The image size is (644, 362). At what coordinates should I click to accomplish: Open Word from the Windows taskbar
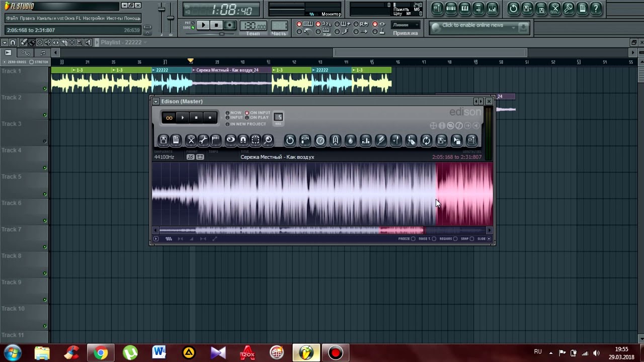[x=159, y=353]
